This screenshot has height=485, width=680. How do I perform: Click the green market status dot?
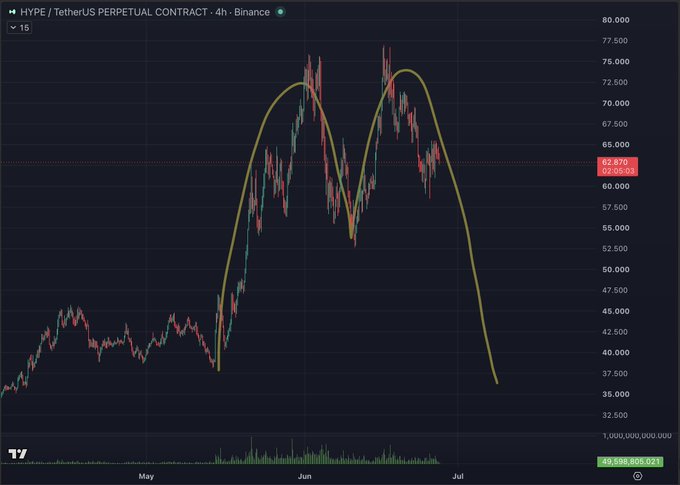[x=281, y=12]
